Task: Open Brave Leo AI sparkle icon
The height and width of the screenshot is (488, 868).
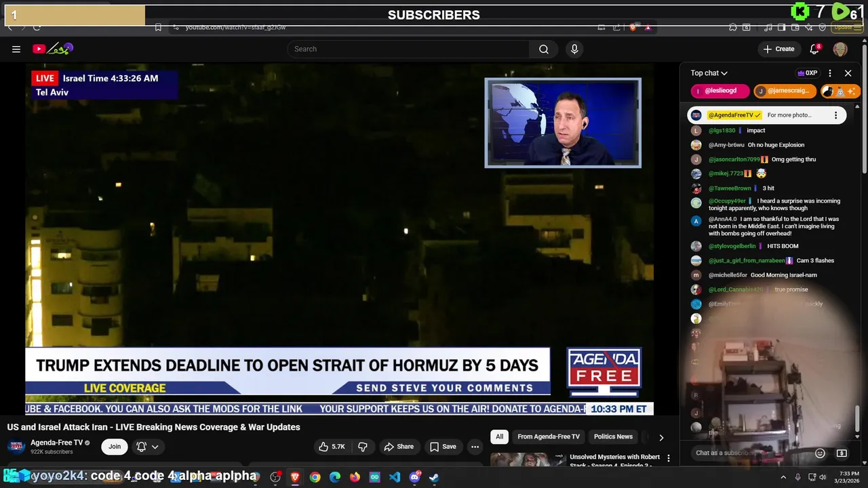Action: (809, 27)
